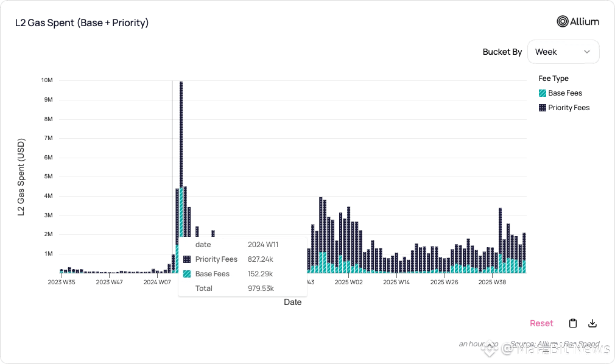Click the Fee Type legend title
This screenshot has width=615, height=364.
click(x=553, y=79)
